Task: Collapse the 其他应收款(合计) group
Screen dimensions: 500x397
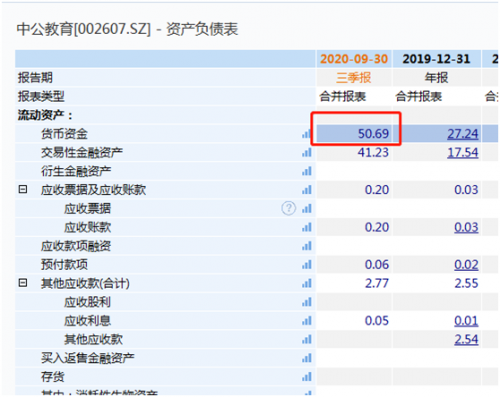Action: (x=23, y=283)
